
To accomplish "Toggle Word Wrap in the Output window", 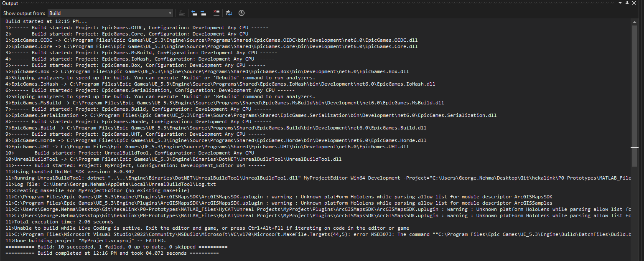I will click(229, 13).
